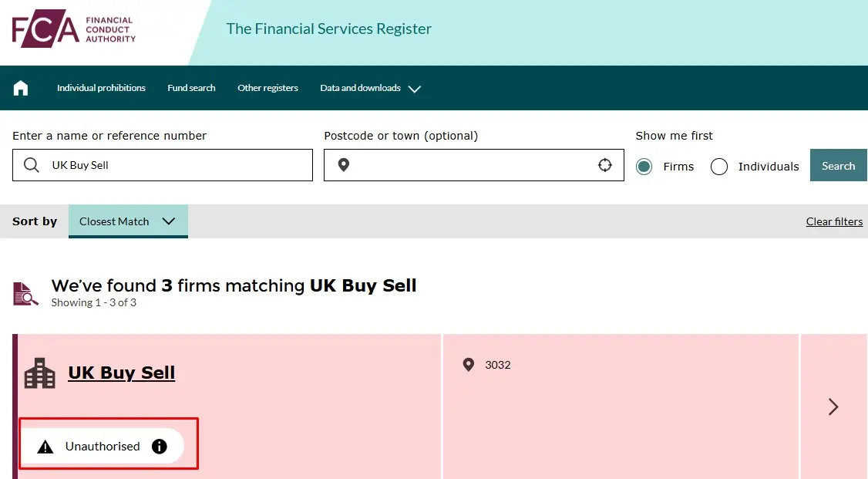Screen dimensions: 868x479
Task: Select the Firms radio button
Action: (644, 166)
